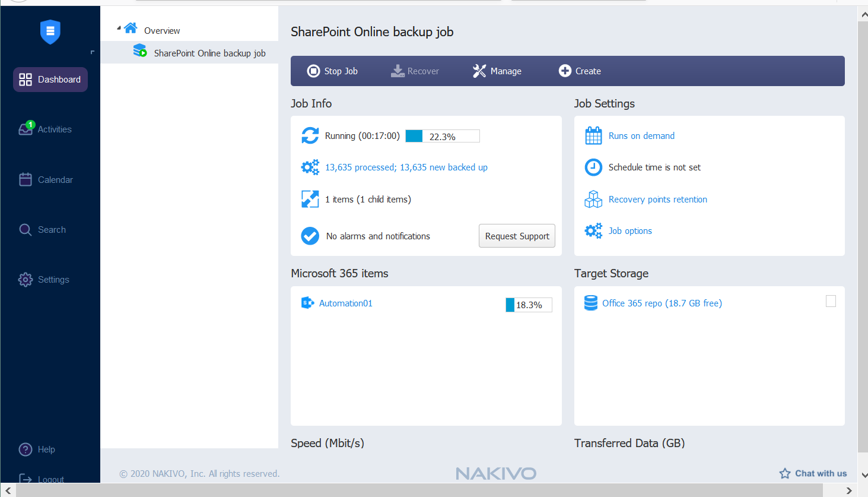The image size is (868, 497).
Task: Click the Stop Job button
Action: 332,71
